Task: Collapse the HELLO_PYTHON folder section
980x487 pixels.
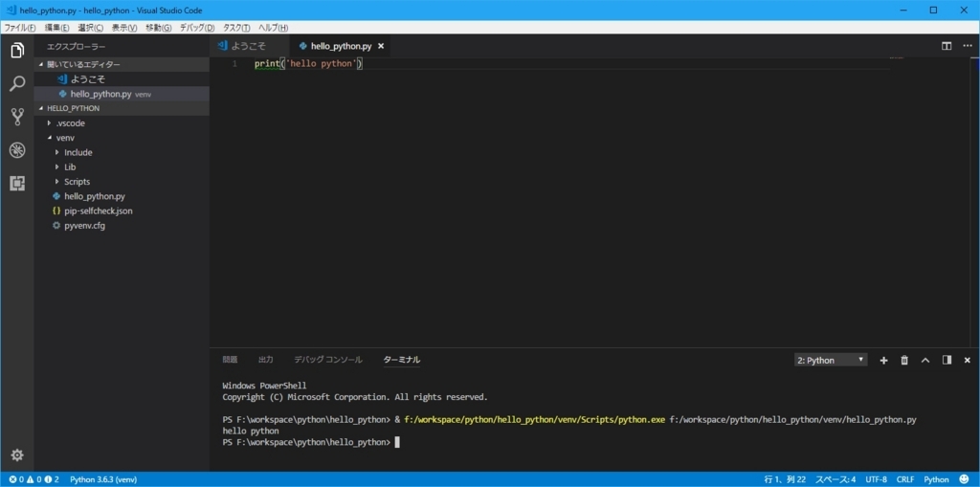Action: (122, 108)
